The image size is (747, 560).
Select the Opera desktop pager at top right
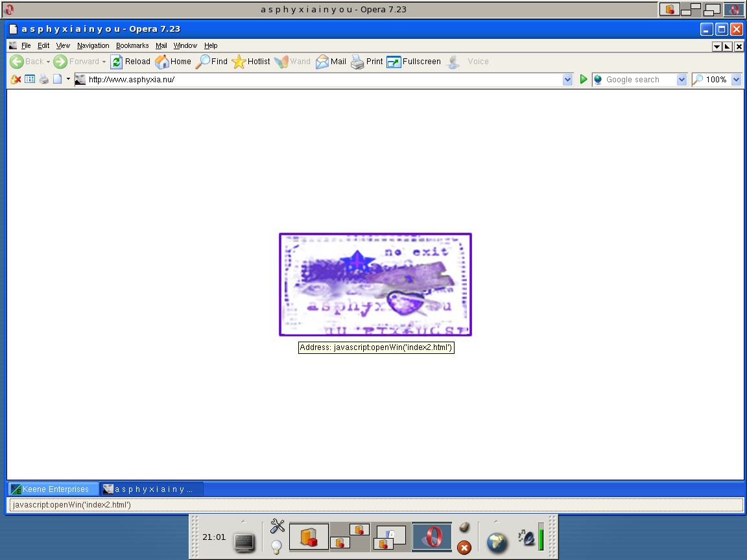[x=733, y=10]
